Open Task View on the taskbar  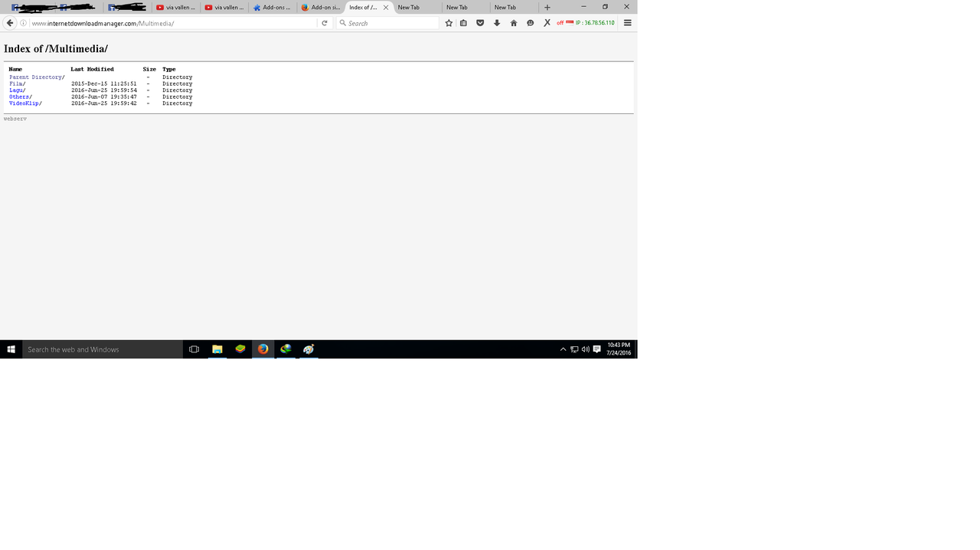tap(194, 349)
